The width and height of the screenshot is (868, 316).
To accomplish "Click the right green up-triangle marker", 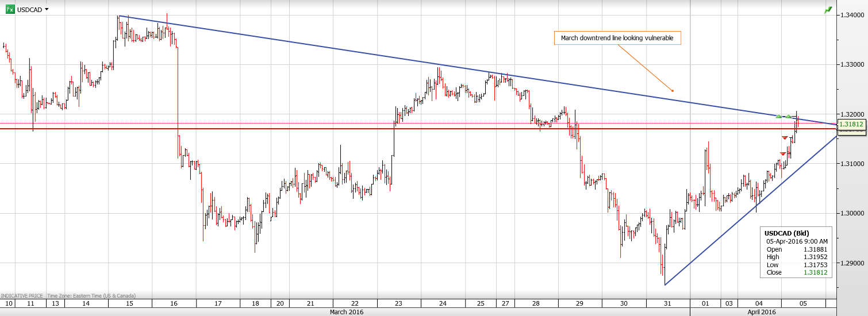I will (x=789, y=116).
